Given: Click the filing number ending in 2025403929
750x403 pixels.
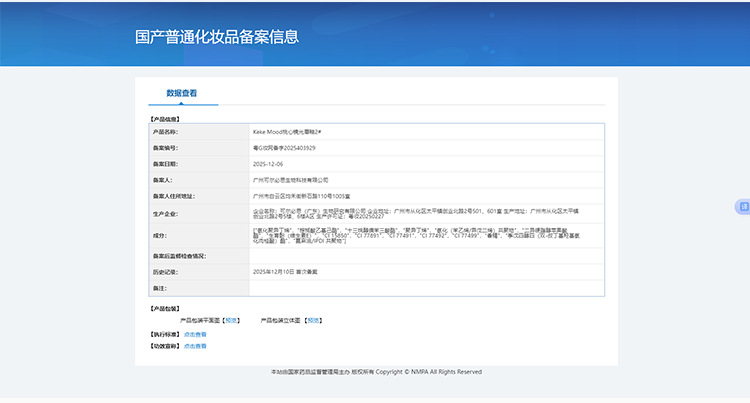Looking at the screenshot, I should coord(284,148).
